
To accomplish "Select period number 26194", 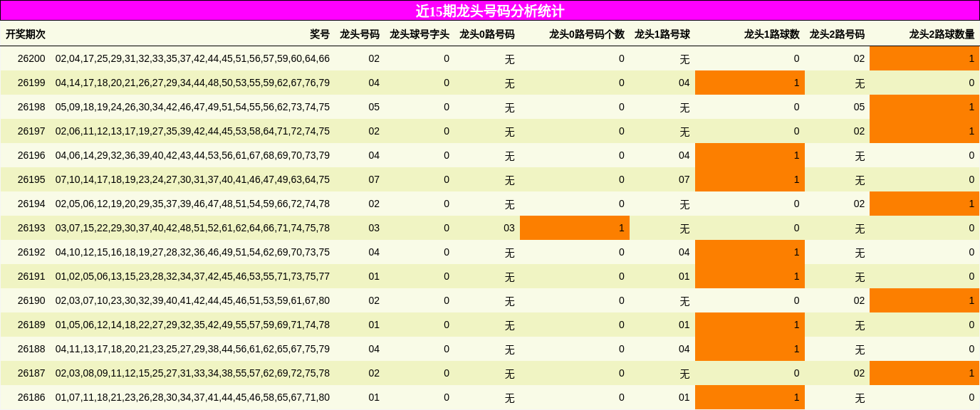I will pyautogui.click(x=31, y=204).
